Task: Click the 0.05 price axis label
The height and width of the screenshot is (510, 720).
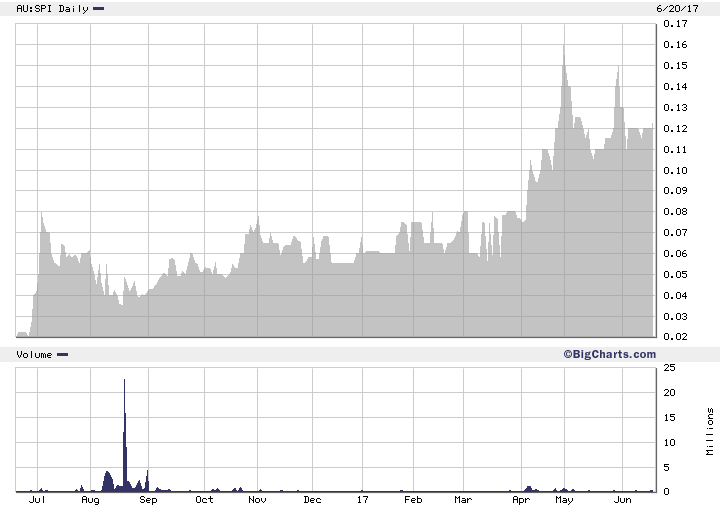Action: point(675,275)
